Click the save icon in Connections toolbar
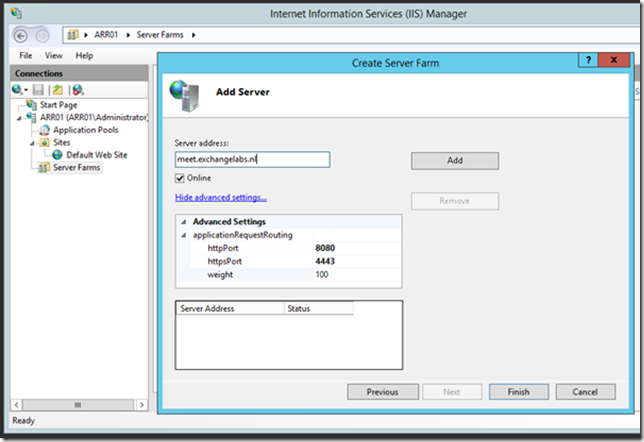Image resolution: width=644 pixels, height=442 pixels. [38, 90]
